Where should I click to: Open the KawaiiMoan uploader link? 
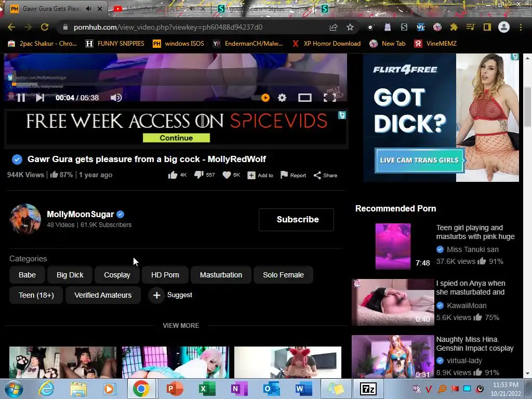467,305
